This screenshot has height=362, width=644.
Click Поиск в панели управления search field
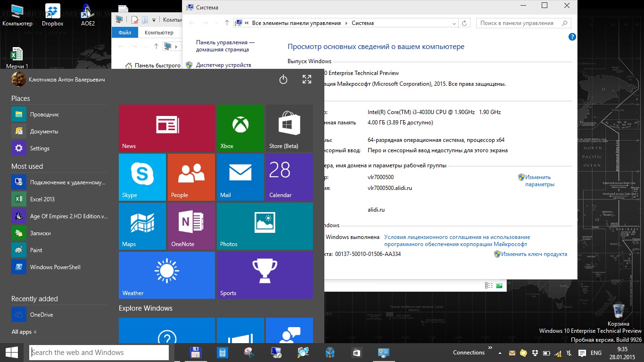(x=524, y=23)
